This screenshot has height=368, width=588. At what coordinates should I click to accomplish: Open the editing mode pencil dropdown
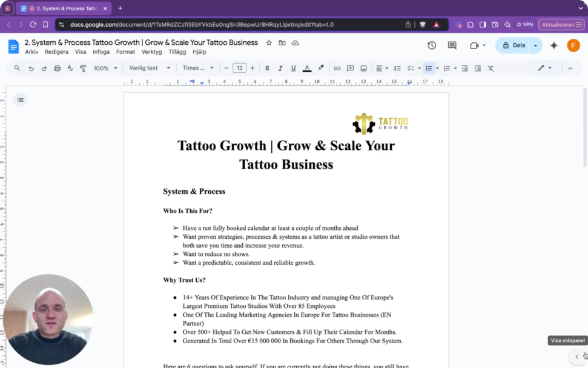[544, 68]
